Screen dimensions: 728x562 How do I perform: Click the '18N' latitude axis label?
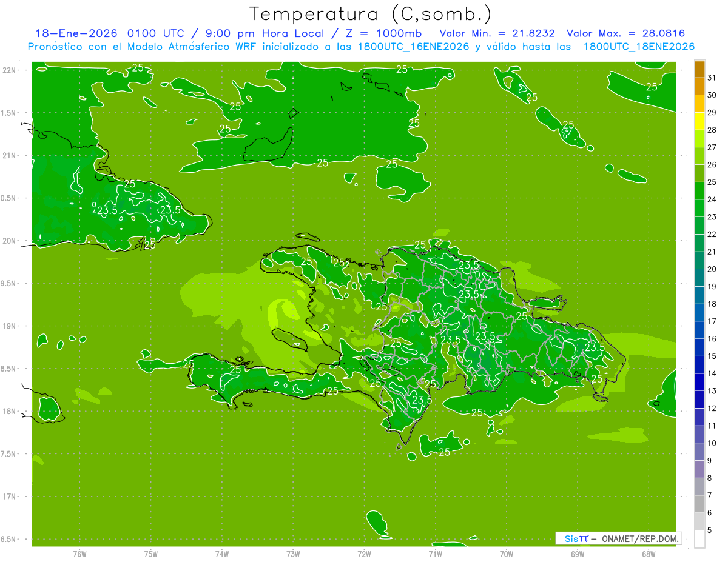pos(9,411)
